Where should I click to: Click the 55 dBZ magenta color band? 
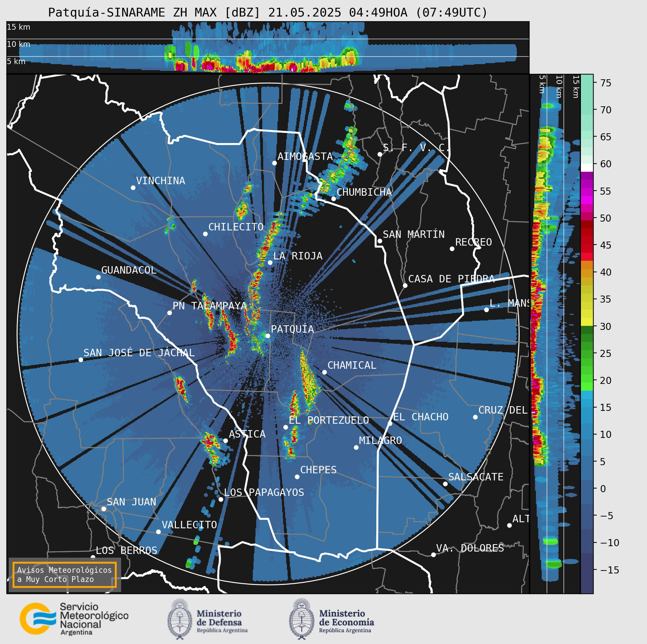[x=587, y=192]
